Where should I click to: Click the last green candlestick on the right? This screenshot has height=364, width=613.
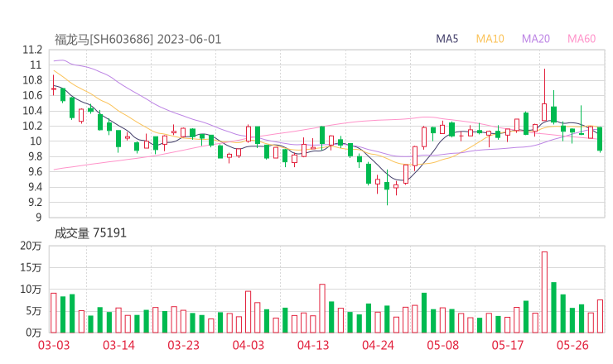point(600,139)
